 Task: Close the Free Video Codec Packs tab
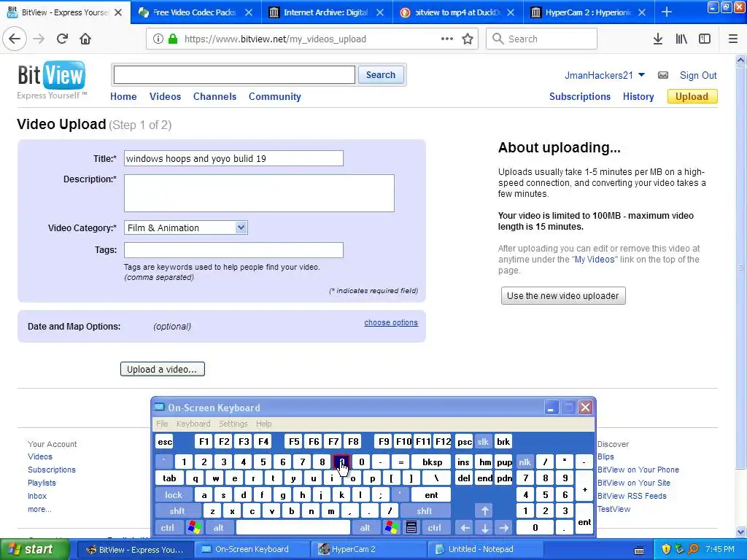pyautogui.click(x=249, y=12)
